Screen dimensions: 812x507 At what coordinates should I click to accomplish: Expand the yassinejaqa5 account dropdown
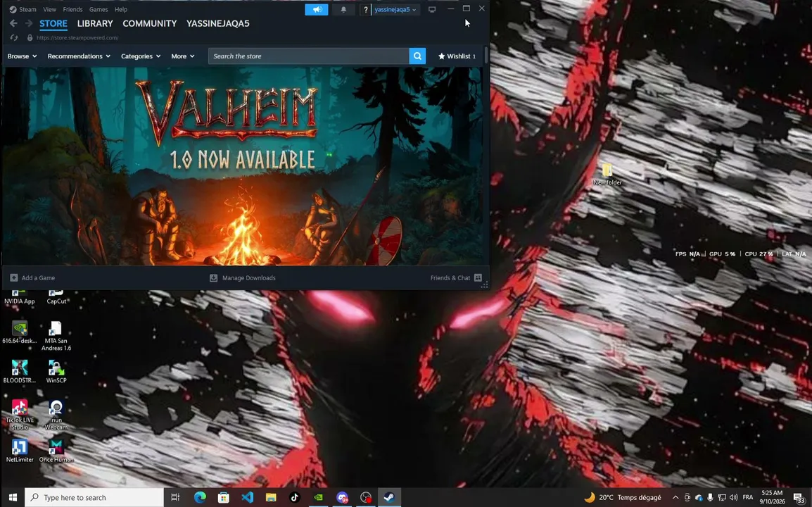click(x=395, y=9)
